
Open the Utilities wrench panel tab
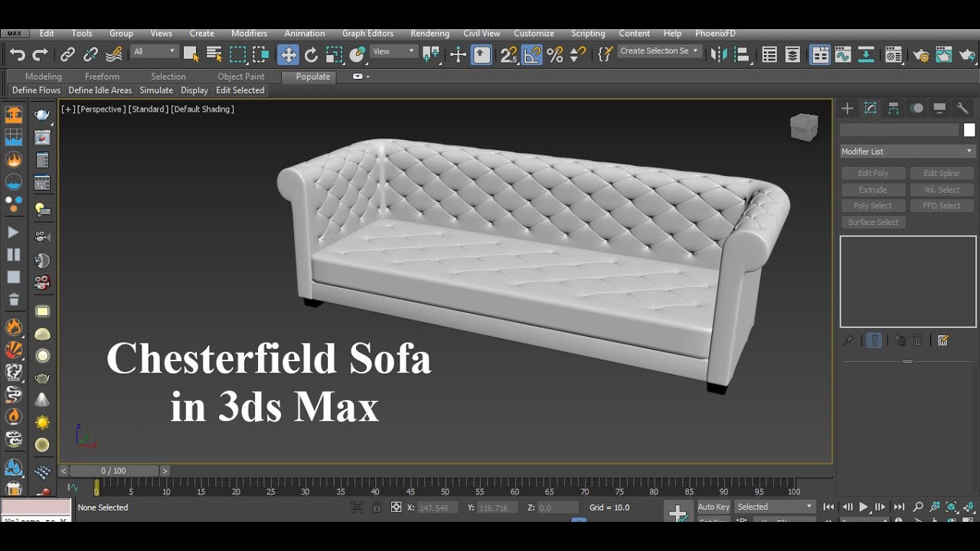[962, 109]
